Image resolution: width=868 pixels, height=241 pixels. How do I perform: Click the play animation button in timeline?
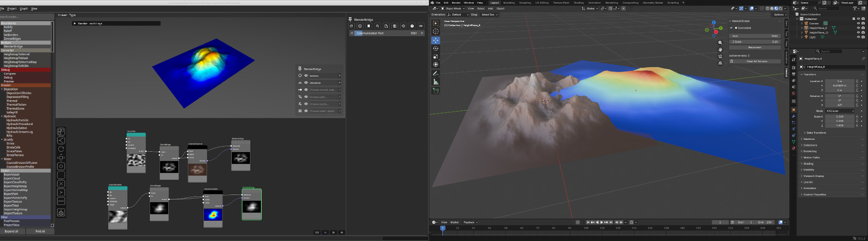(601, 222)
